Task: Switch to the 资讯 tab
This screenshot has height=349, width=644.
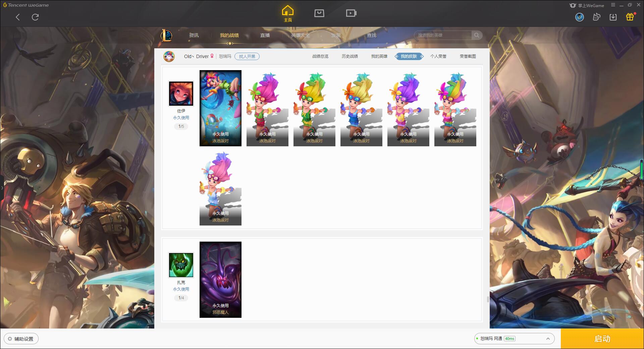Action: [x=194, y=35]
